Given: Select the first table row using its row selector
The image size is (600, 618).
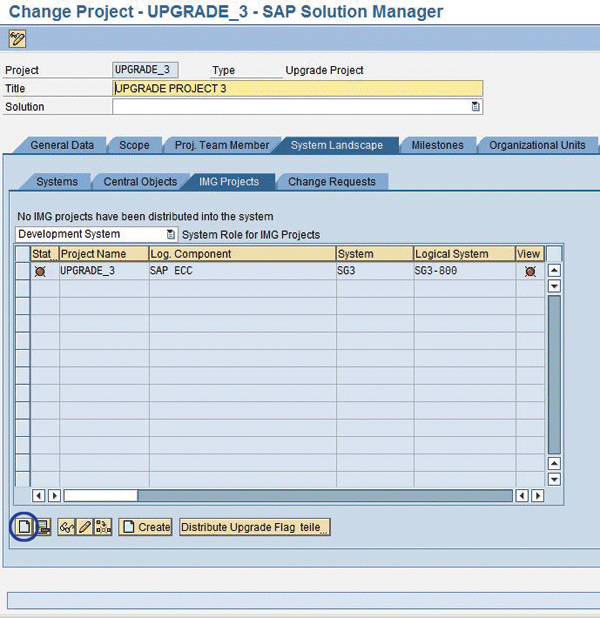Looking at the screenshot, I should point(22,271).
